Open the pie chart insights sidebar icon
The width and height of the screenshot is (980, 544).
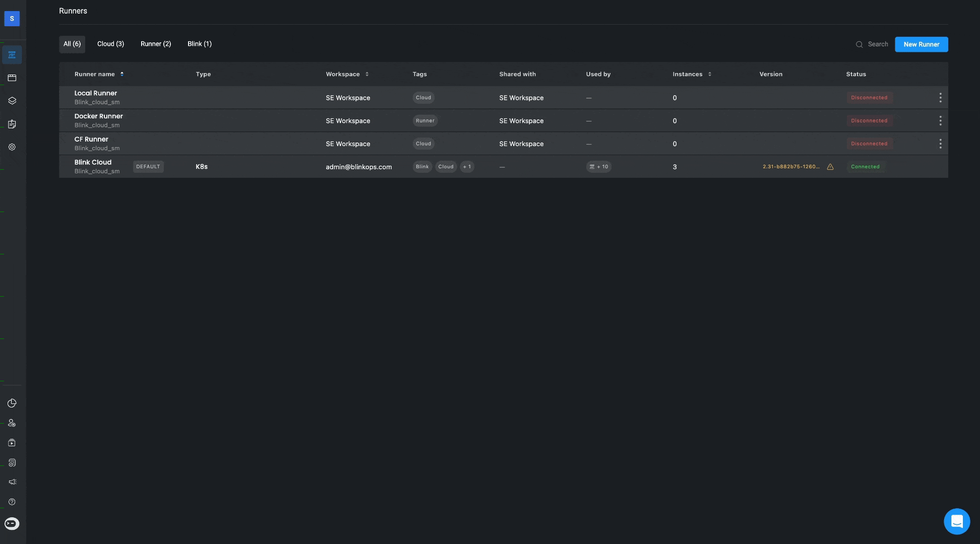pos(12,403)
